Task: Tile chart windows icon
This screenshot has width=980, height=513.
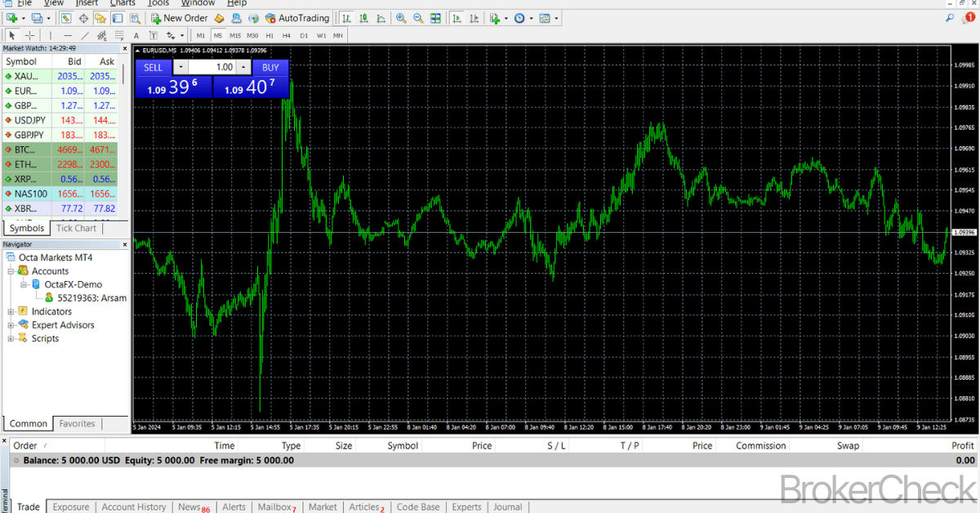Action: 435,18
